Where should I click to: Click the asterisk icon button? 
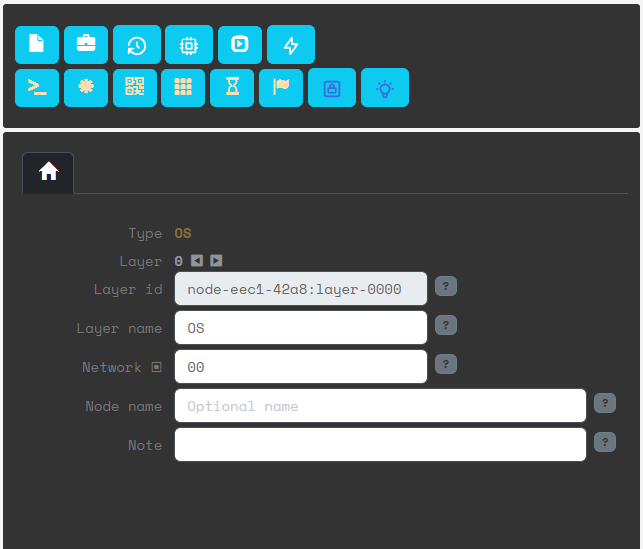click(x=86, y=88)
